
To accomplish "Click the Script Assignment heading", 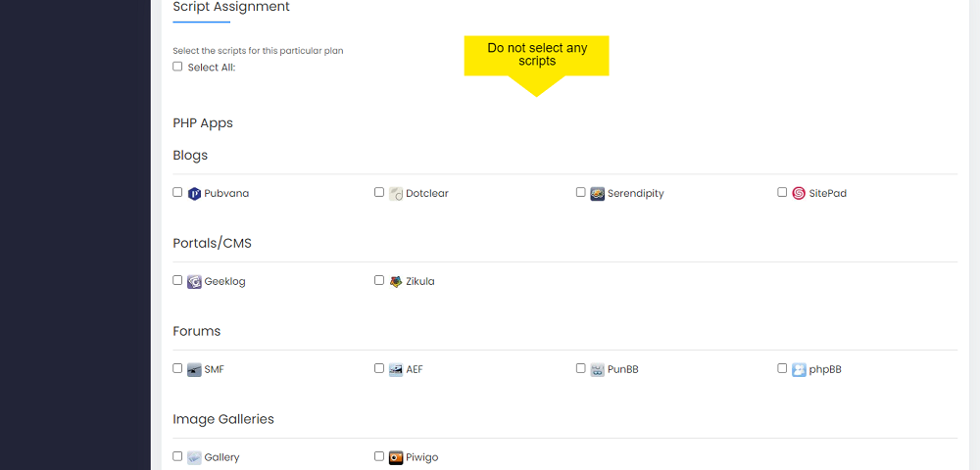I will (x=231, y=7).
